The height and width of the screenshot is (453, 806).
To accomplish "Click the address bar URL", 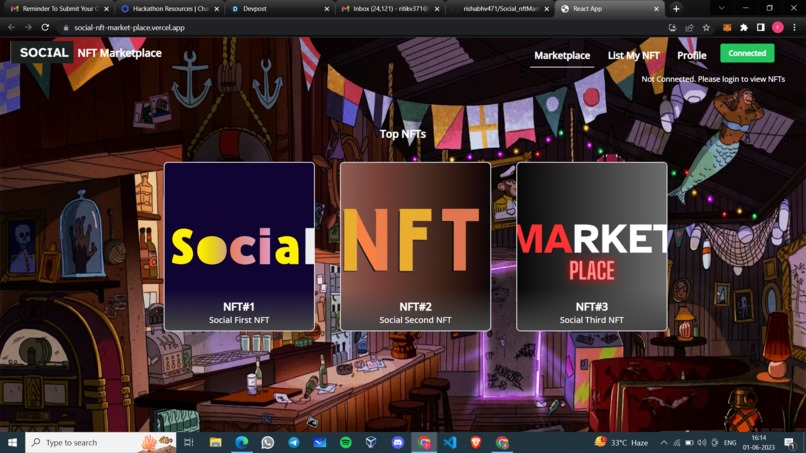I will click(129, 28).
